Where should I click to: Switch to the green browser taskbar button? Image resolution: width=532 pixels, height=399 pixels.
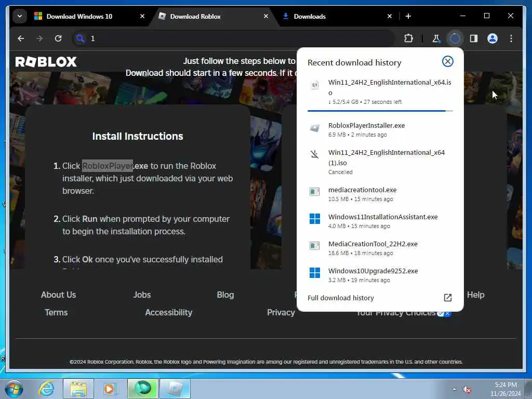pos(143,389)
